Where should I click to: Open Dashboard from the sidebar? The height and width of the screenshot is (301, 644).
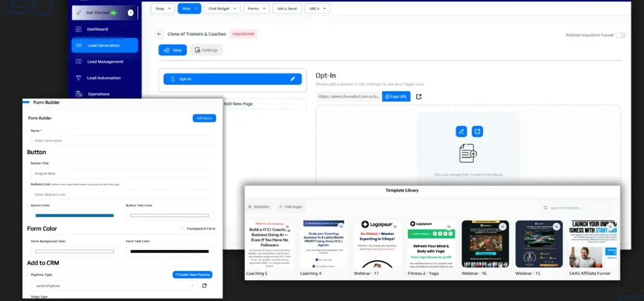tap(97, 29)
